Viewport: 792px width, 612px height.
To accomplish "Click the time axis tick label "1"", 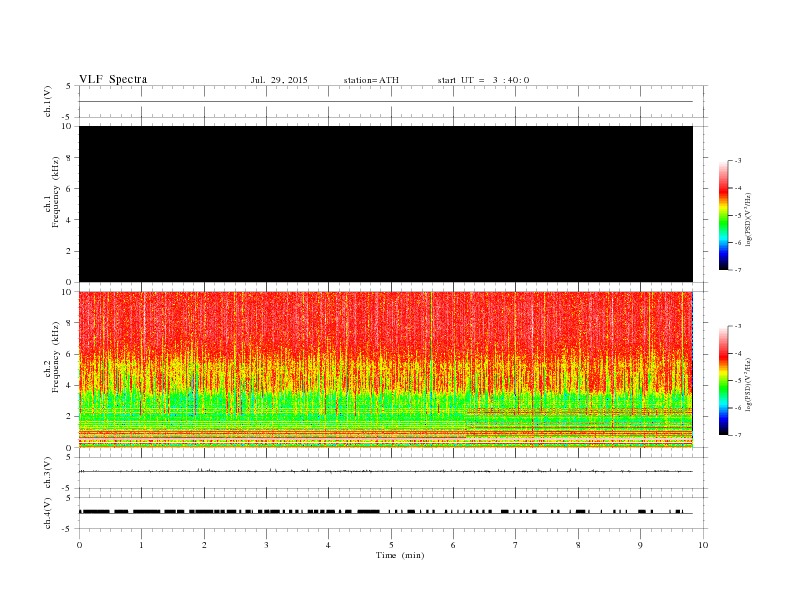I will (x=141, y=545).
